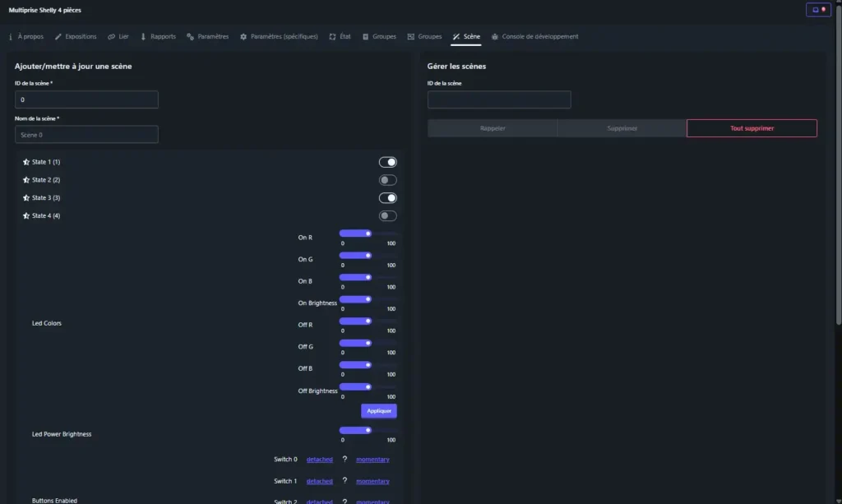Click the detached link for Switch 0
Image resolution: width=842 pixels, height=504 pixels.
click(320, 460)
